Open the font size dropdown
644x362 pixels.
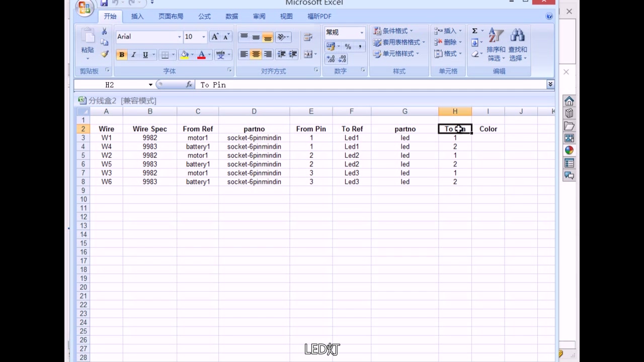pyautogui.click(x=203, y=37)
